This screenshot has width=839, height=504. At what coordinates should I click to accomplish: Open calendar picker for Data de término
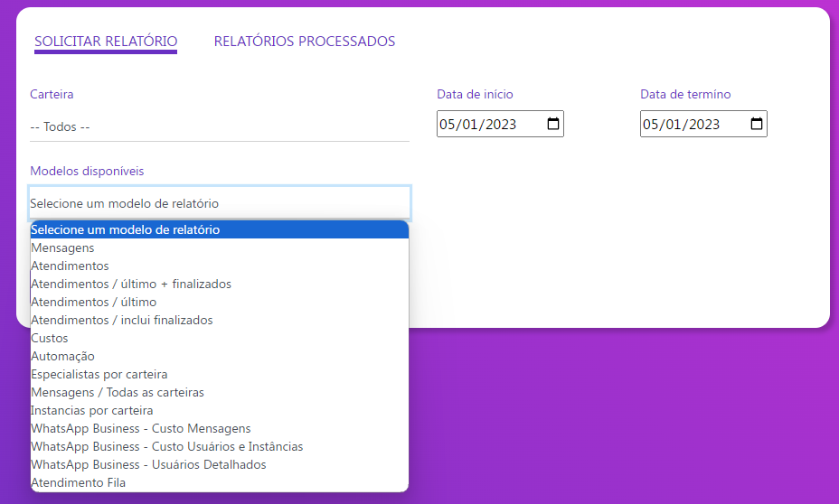(757, 124)
